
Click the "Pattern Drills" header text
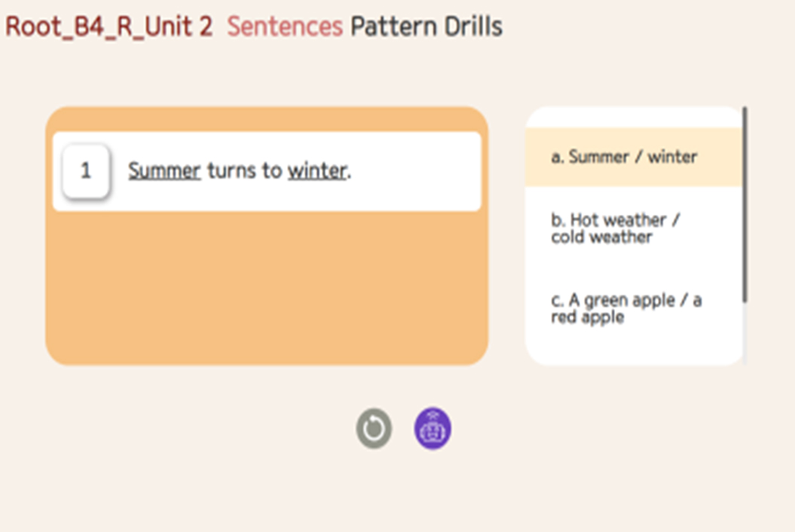coord(427,27)
